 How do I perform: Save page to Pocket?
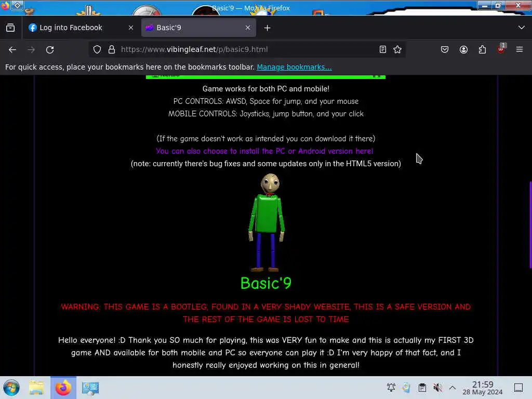click(445, 49)
